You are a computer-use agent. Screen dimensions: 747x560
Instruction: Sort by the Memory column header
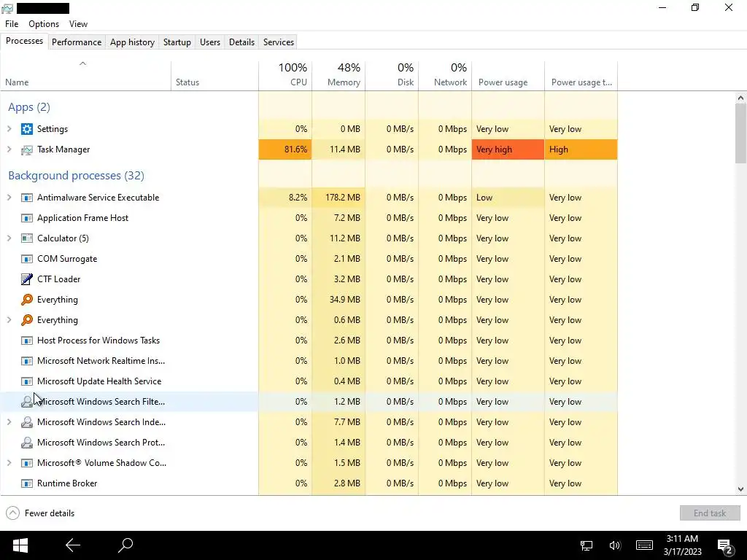click(x=338, y=75)
